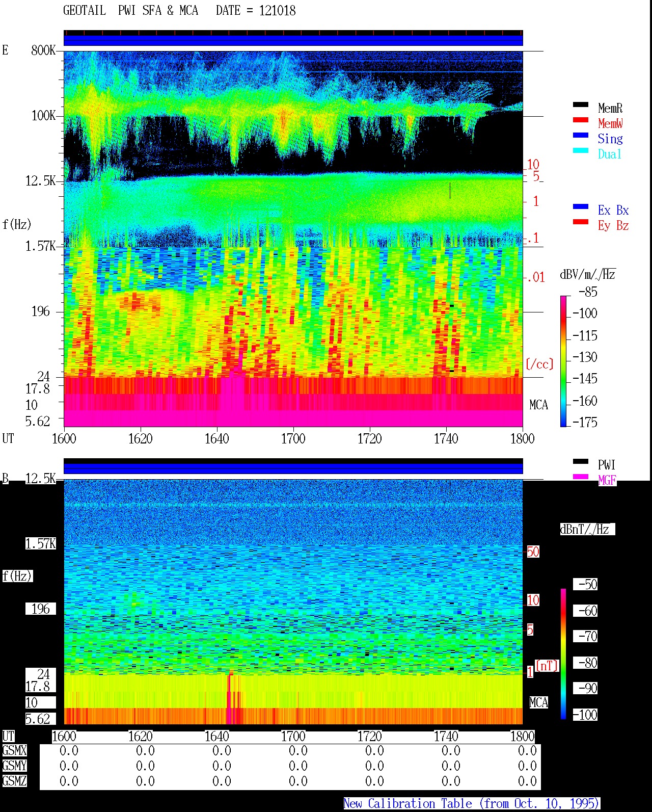Click the red 50 scale label on the B panel
Image resolution: width=652 pixels, height=812 pixels.
click(x=533, y=552)
